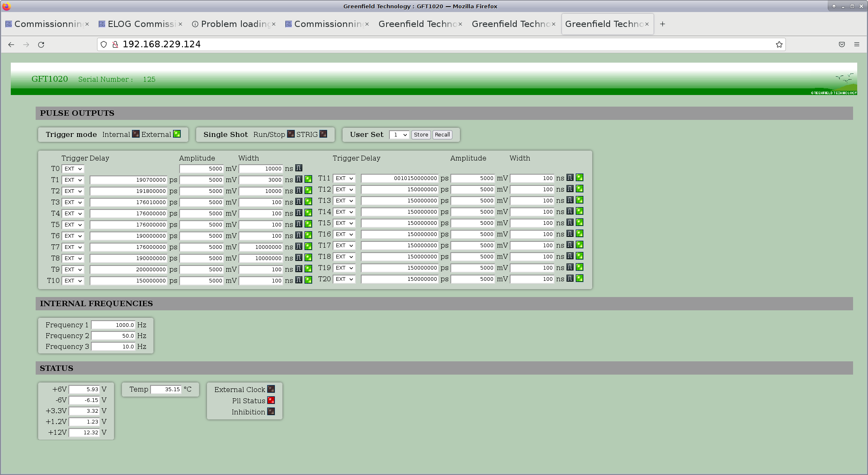
Task: Bookmark page with the star icon
Action: click(x=779, y=44)
